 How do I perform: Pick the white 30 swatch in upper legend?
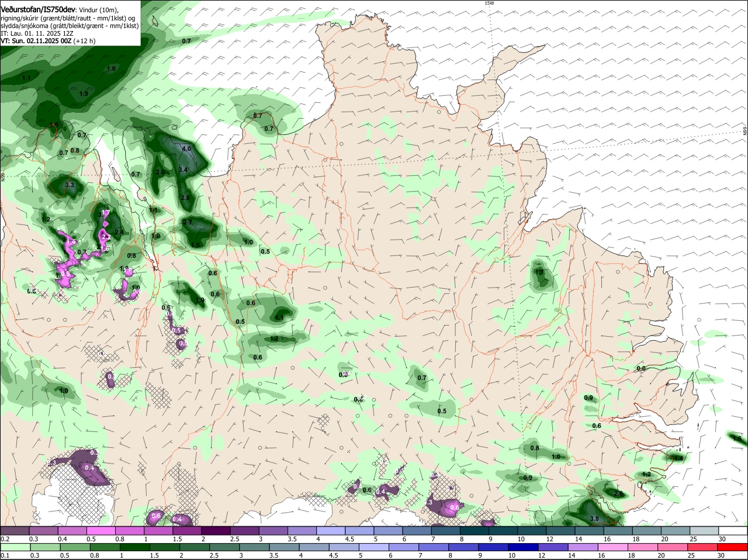point(733,530)
